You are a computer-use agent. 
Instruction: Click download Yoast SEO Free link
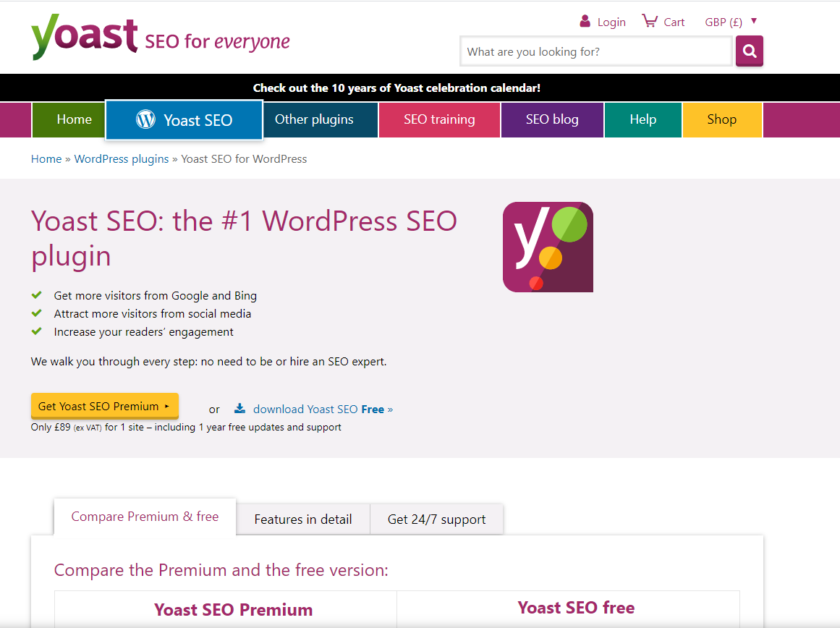pos(323,410)
